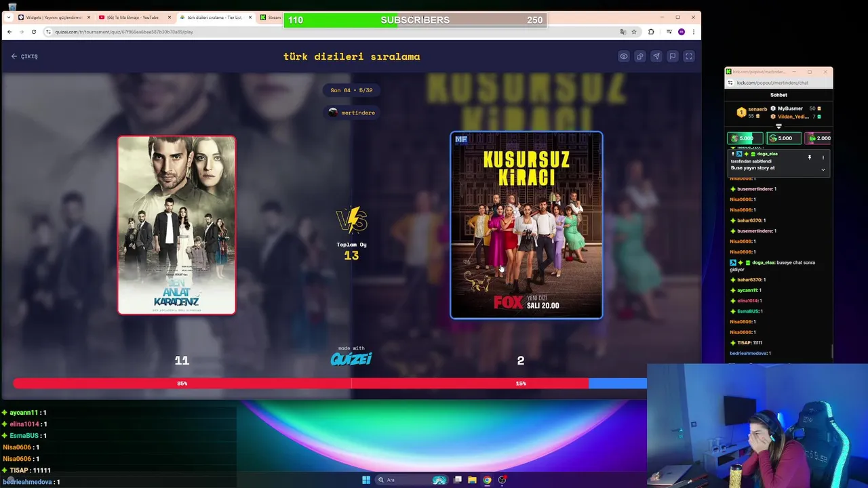
Task: Click the link/copy icon in quiz header
Action: tap(639, 56)
